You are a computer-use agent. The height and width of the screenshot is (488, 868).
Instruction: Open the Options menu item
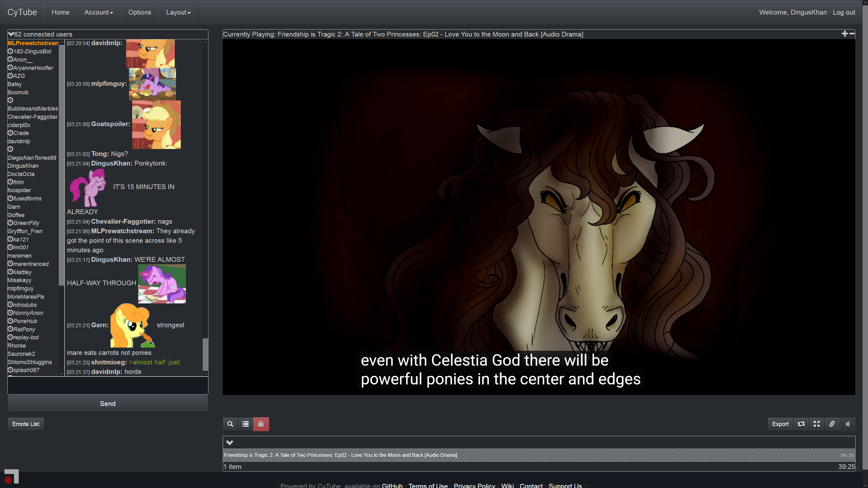[x=139, y=12]
